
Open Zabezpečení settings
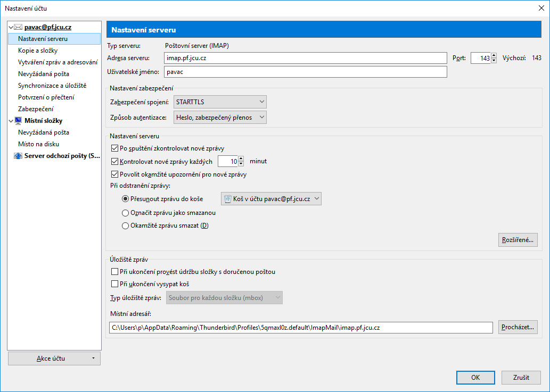click(36, 109)
